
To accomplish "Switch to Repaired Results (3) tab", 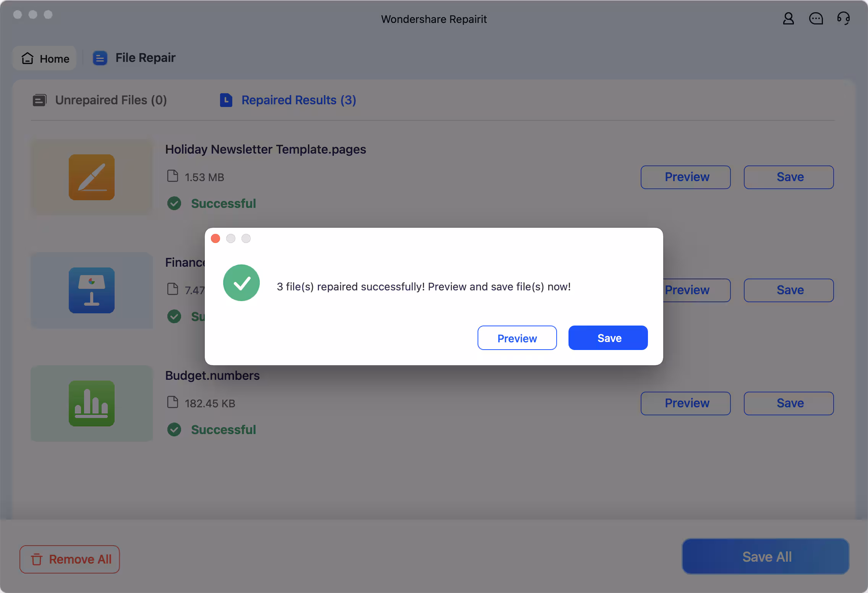I will tap(288, 100).
